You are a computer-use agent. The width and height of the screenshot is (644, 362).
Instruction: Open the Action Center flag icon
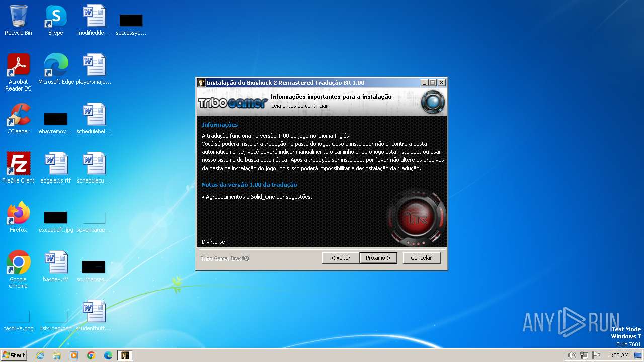pyautogui.click(x=596, y=355)
